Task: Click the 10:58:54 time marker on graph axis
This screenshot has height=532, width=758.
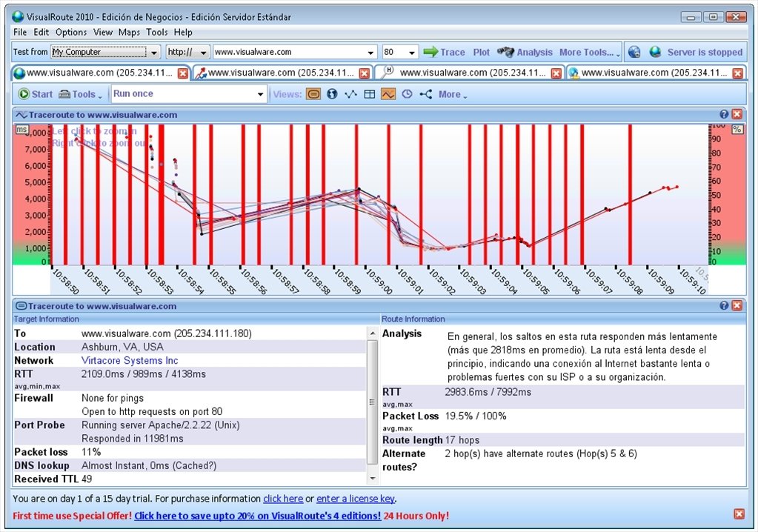Action: (x=191, y=281)
